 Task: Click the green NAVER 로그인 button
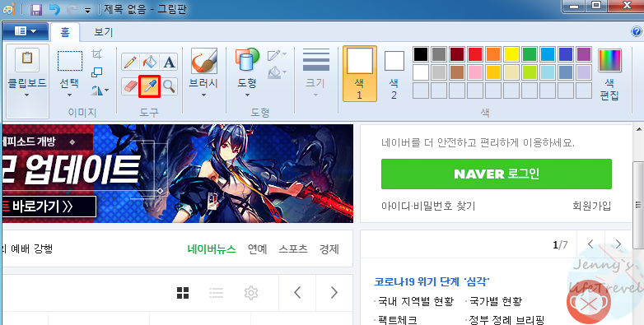[x=497, y=174]
